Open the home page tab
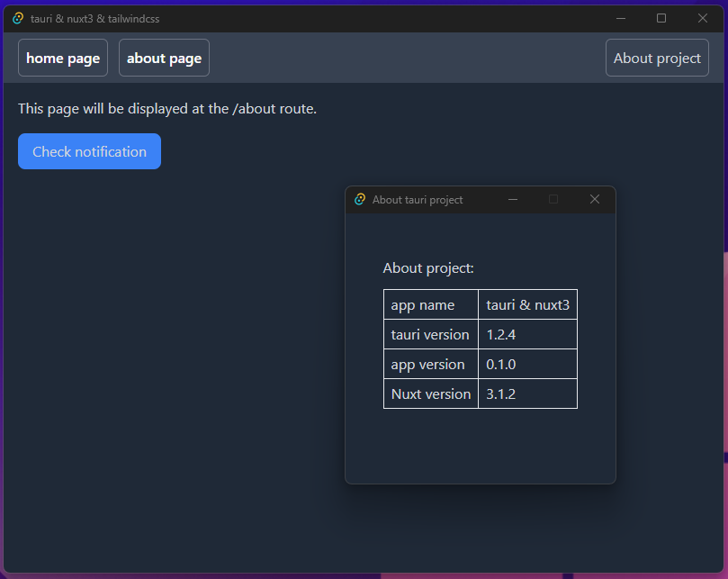 point(63,59)
